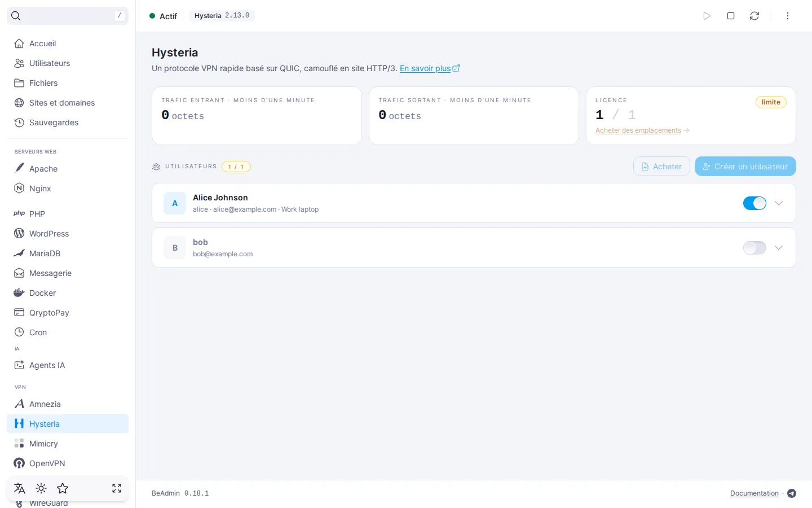
Task: Switch language with the translate icon
Action: click(x=20, y=488)
